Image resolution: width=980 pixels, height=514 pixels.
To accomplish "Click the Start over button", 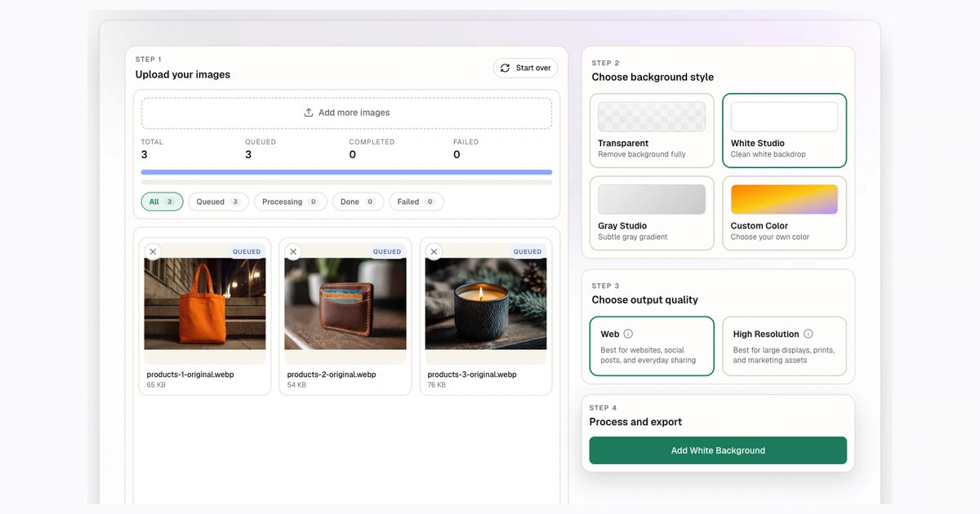I will coord(525,68).
